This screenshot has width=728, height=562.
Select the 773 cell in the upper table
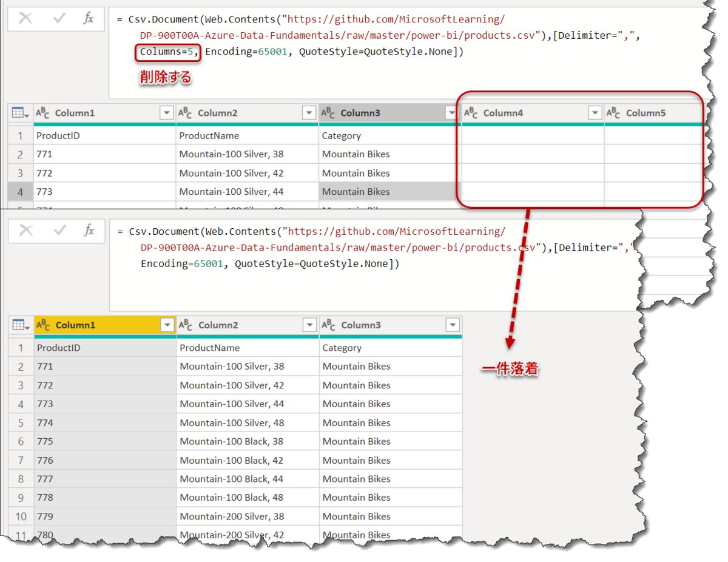105,192
